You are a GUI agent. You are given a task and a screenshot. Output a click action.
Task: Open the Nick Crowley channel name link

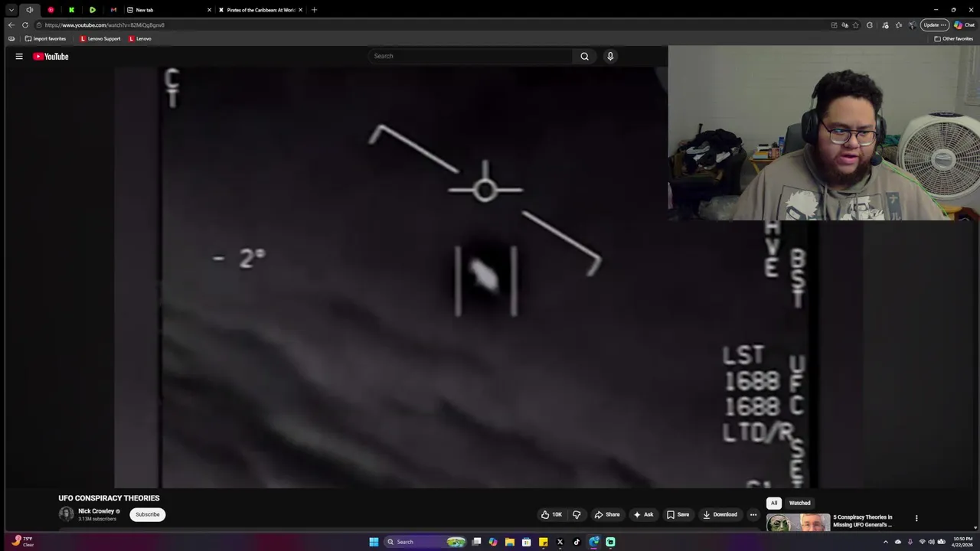(x=96, y=511)
